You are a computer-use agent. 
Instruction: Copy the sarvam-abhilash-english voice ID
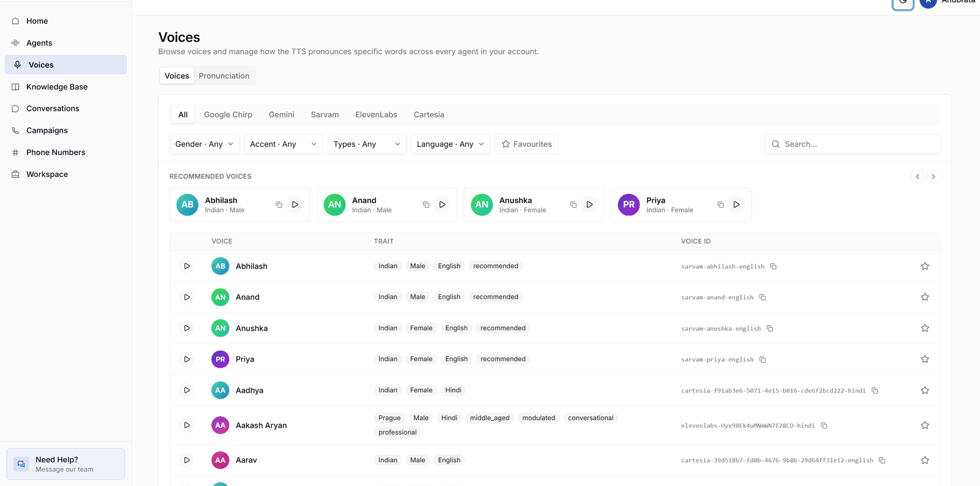[774, 266]
